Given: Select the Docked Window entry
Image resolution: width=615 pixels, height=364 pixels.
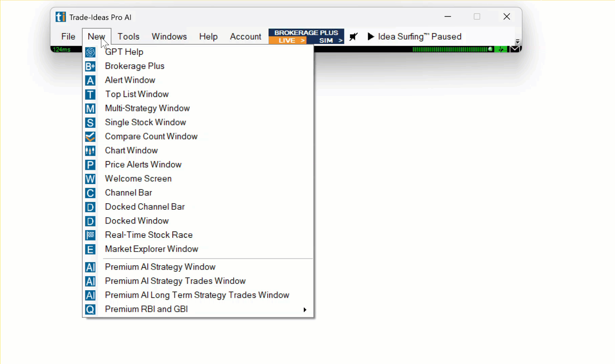Looking at the screenshot, I should [198, 221].
